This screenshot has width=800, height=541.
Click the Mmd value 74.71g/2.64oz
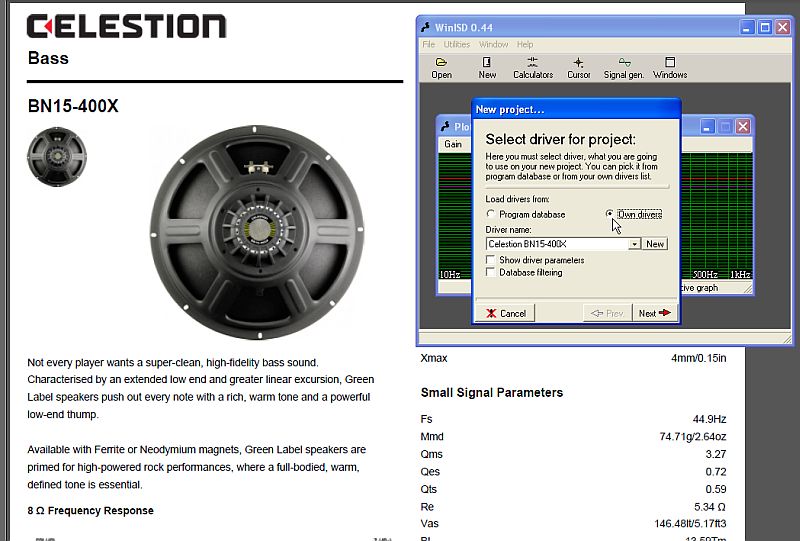point(693,437)
